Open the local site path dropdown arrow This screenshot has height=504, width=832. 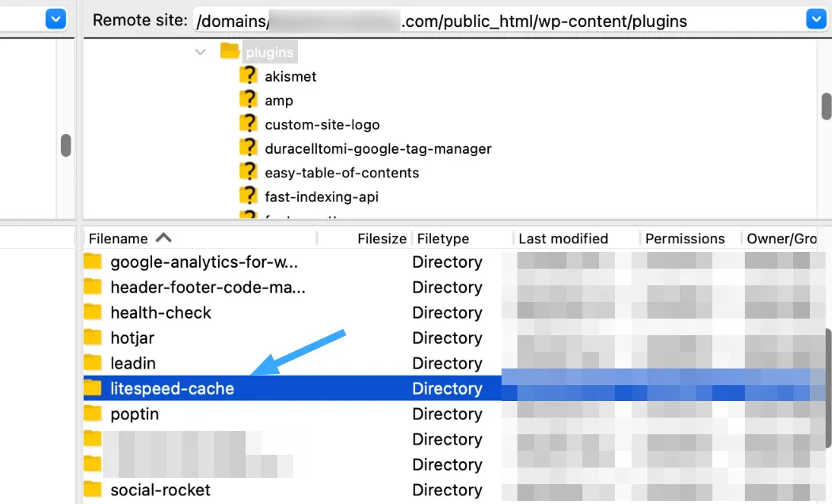click(55, 20)
